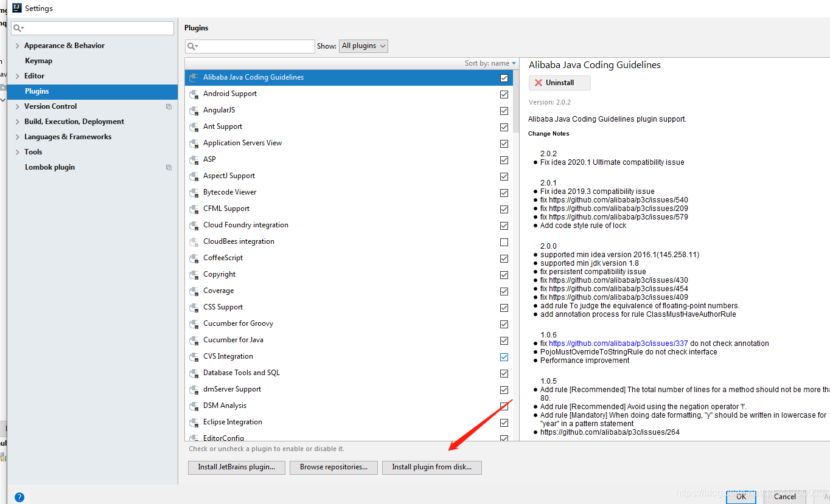Click the Lombok plugin project-level settings icon

pyautogui.click(x=169, y=167)
